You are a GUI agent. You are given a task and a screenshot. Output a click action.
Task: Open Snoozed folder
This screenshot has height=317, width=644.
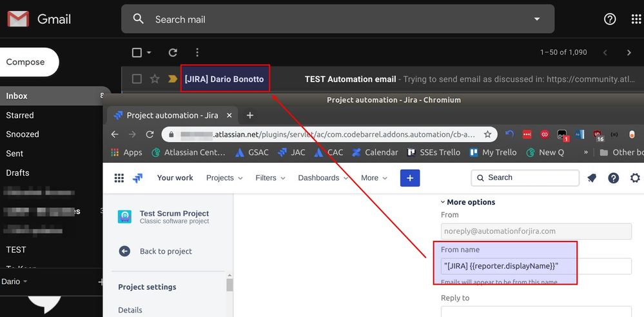click(x=23, y=134)
